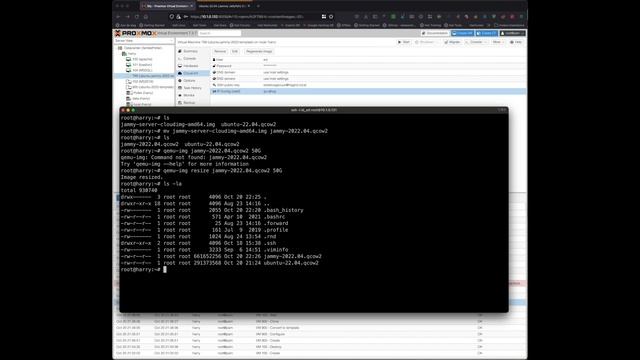Click the harry node server icon
Viewport: 640px width, 360px height.
pos(124,53)
